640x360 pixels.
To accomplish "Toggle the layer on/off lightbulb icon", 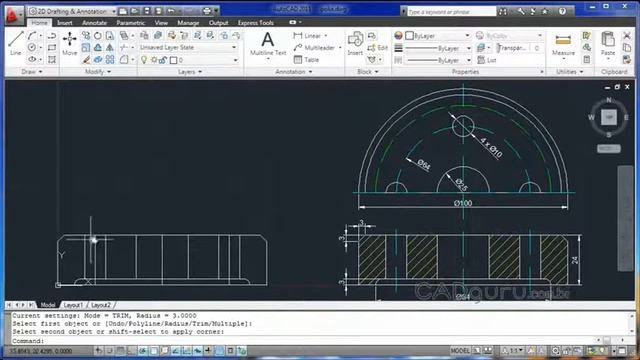I will tap(144, 60).
